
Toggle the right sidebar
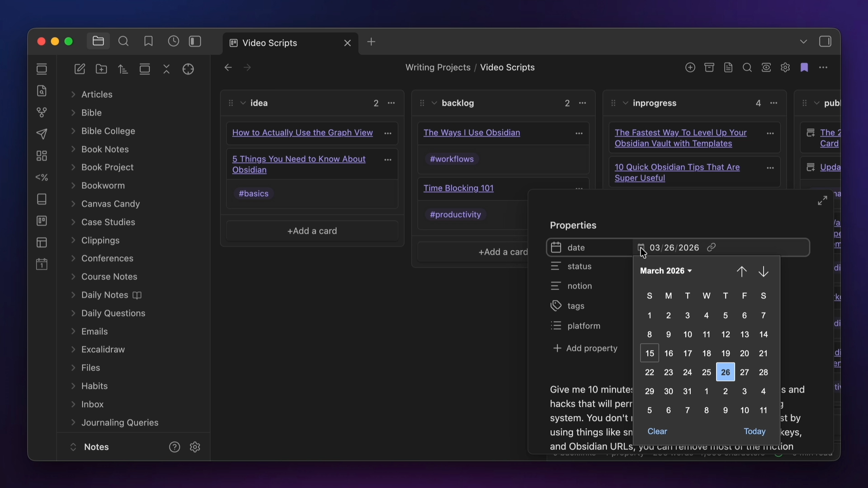coord(825,42)
